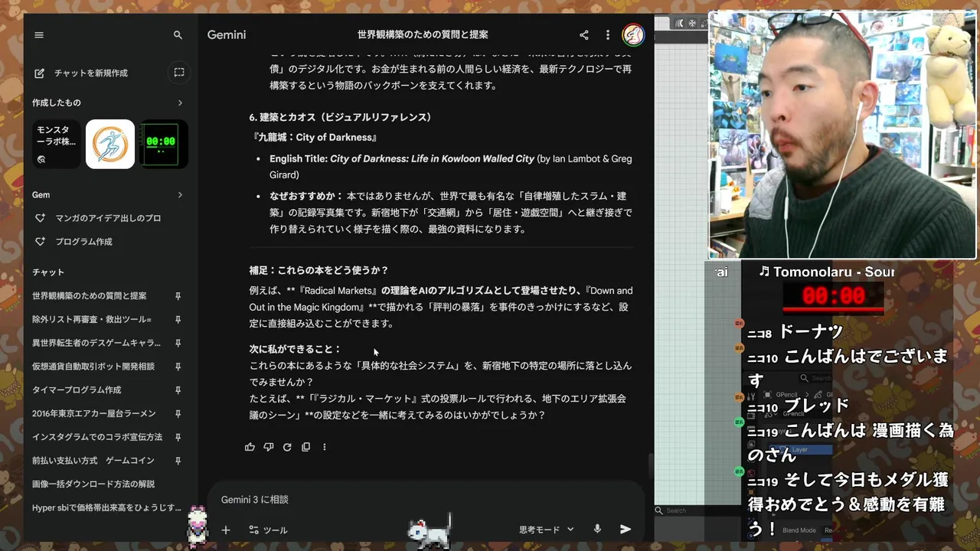Screen dimensions: 980x551
Task: Toggle pin on 異世界転生者のデスゲーム chat
Action: (178, 343)
